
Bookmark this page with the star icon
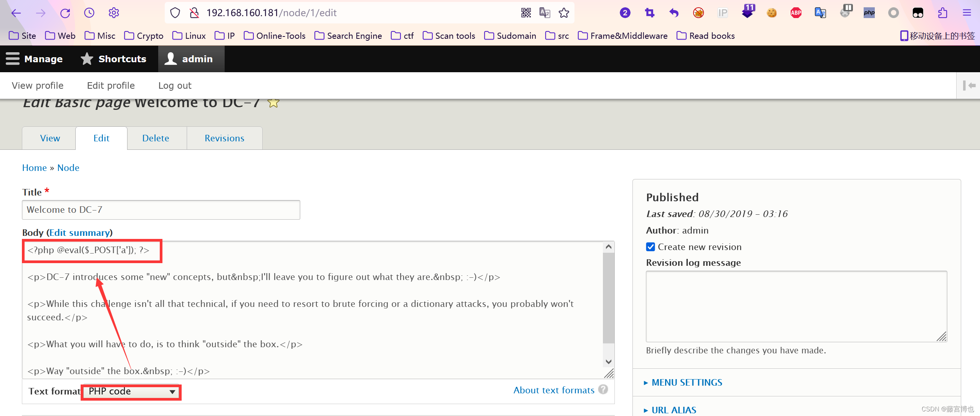(x=564, y=13)
